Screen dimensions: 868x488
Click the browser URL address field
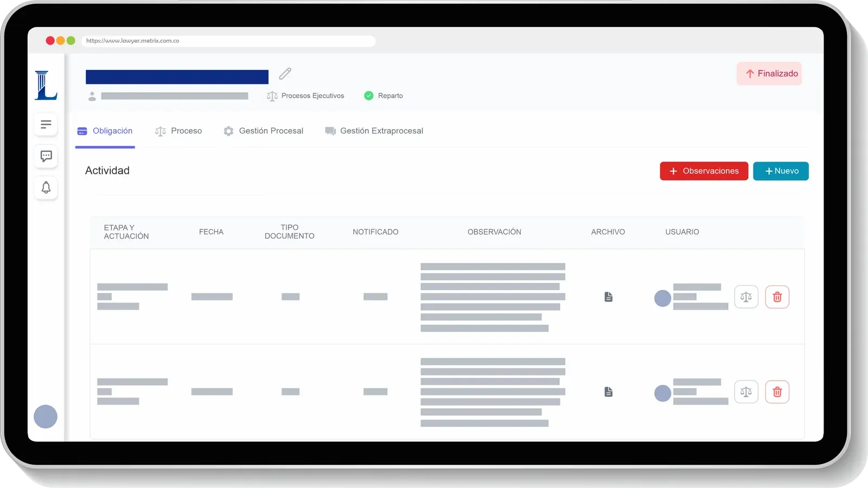[228, 41]
